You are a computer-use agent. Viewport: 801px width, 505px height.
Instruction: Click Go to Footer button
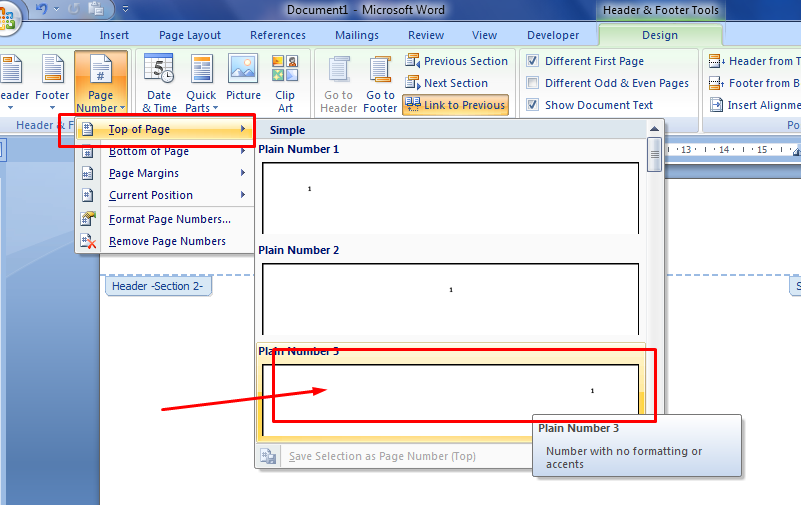coord(380,84)
